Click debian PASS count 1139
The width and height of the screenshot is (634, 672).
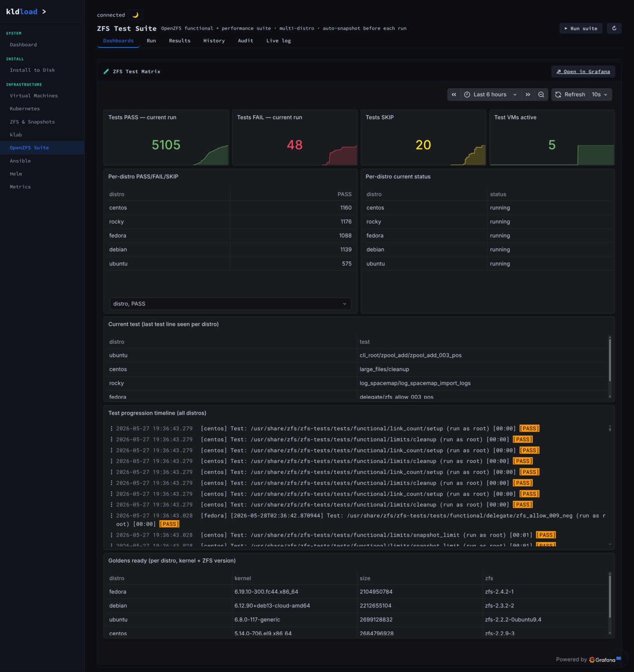(346, 250)
